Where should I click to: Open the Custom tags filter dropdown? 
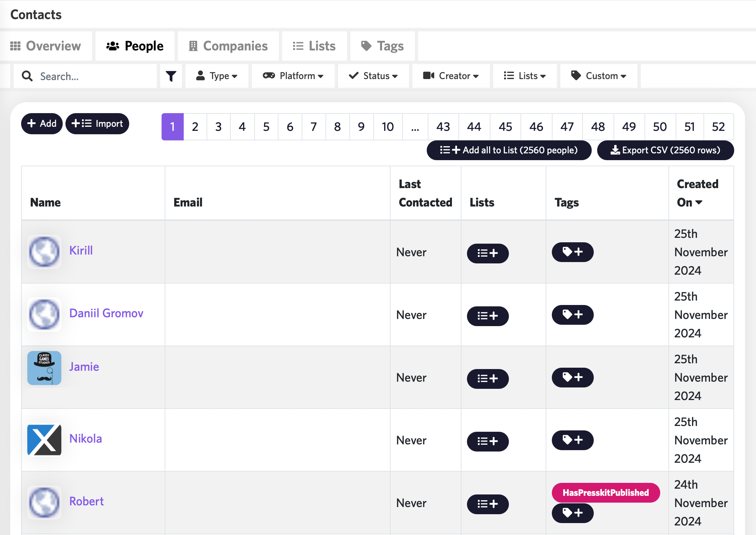(x=599, y=76)
